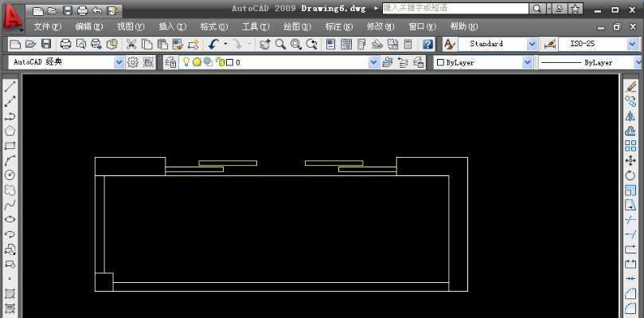This screenshot has height=318, width=644.
Task: Select the Array tool
Action: 630,146
